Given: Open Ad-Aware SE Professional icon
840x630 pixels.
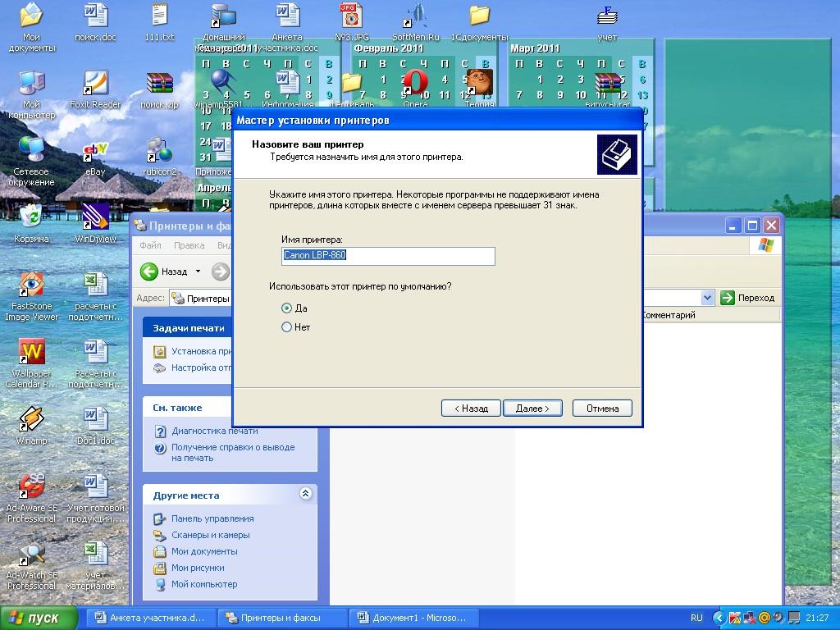Looking at the screenshot, I should click(x=31, y=487).
